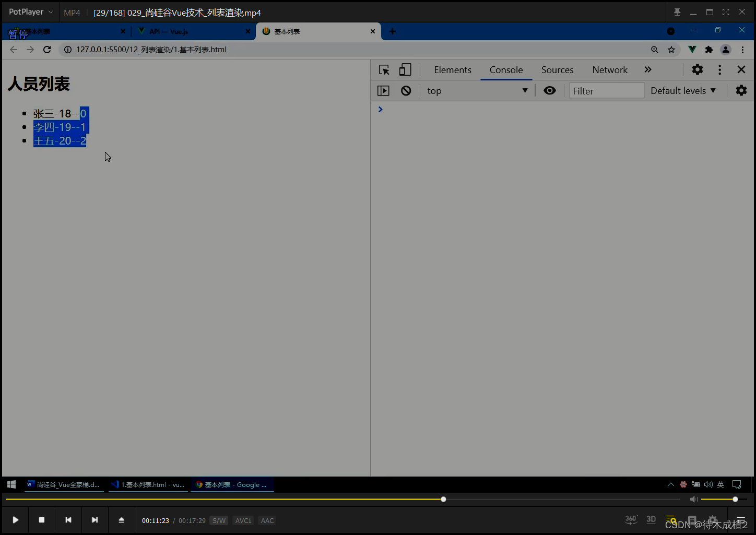Skip to next video file
This screenshot has height=535, width=756.
tap(95, 520)
